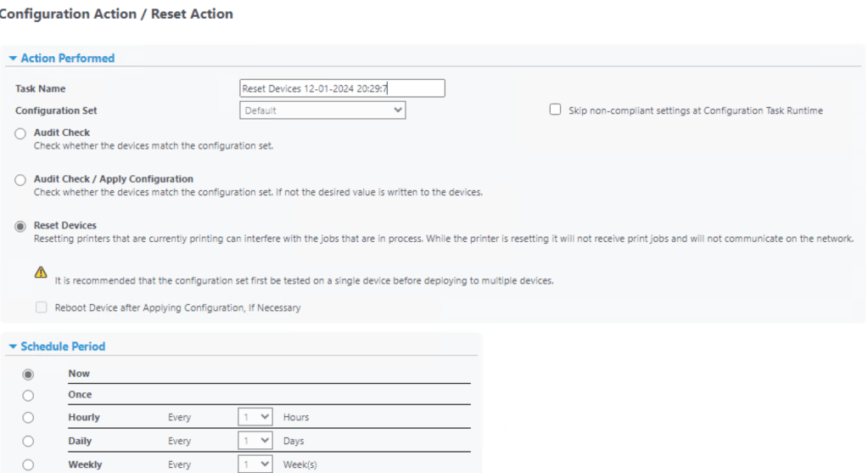Select the Reset Devices radio button
The image size is (868, 473).
pyautogui.click(x=20, y=226)
